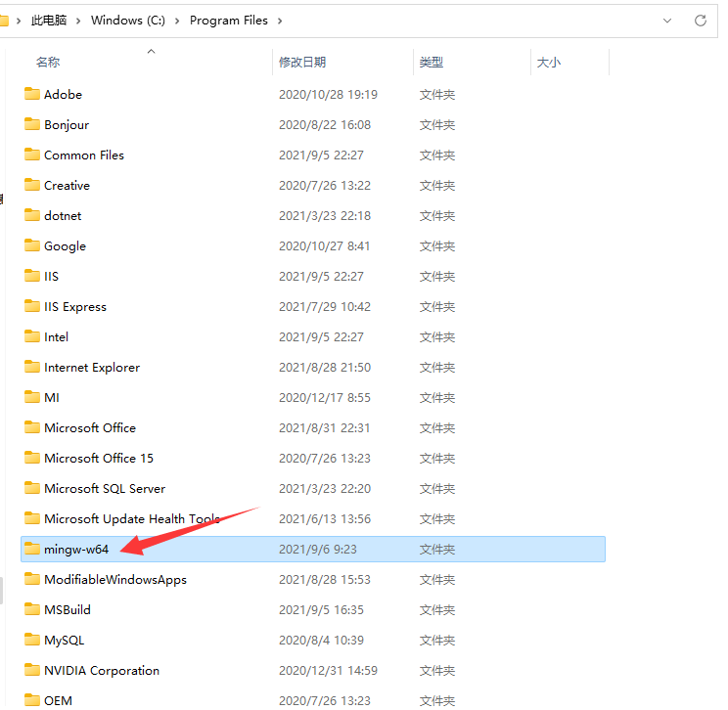
Task: Click the NVIDIA Corporation folder icon
Action: [32, 670]
